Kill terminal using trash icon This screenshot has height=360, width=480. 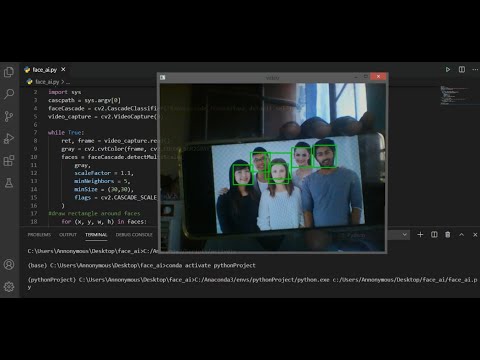click(448, 235)
